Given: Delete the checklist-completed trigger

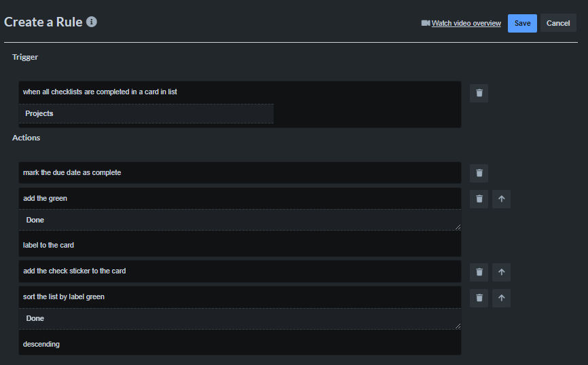Looking at the screenshot, I should click(479, 93).
